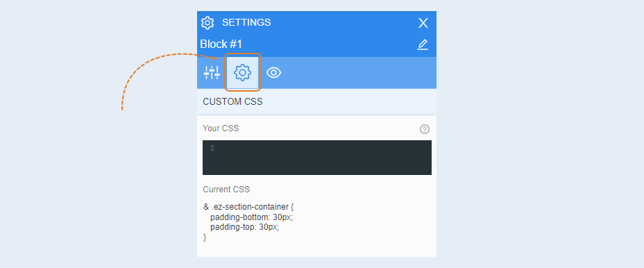Click the closing brace of current CSS

click(x=205, y=237)
